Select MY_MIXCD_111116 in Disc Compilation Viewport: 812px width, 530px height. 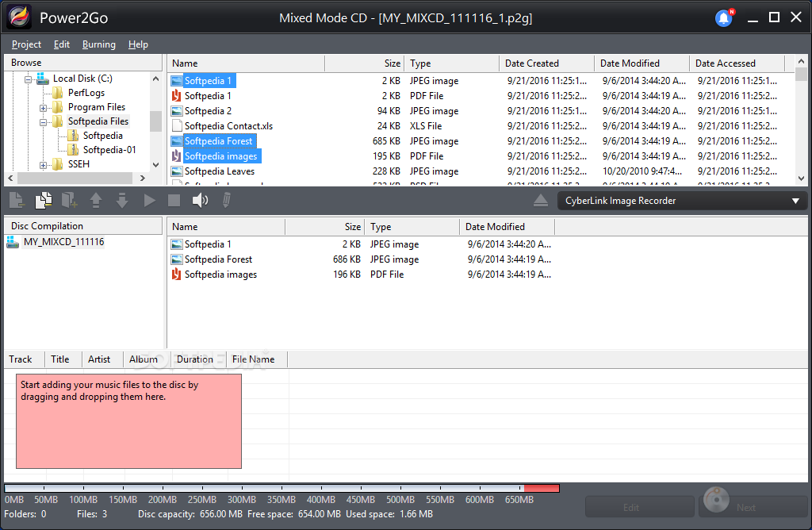coord(63,242)
